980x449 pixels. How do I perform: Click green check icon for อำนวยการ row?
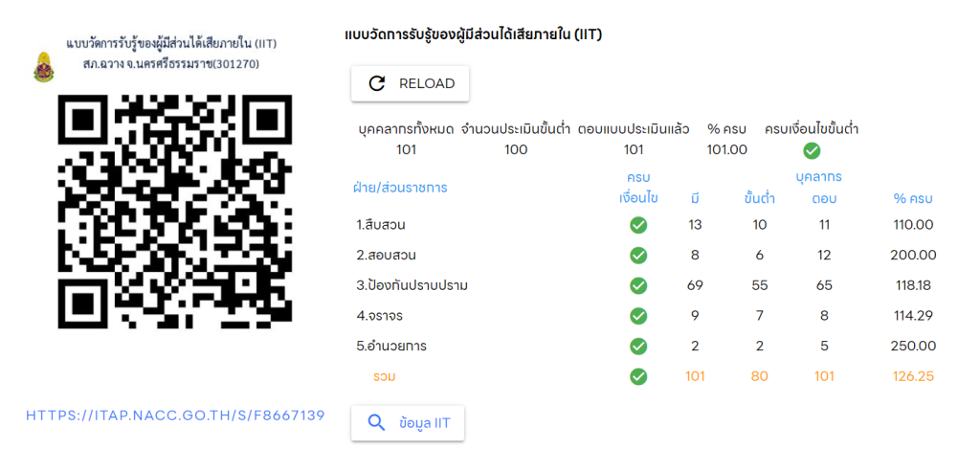pos(638,346)
